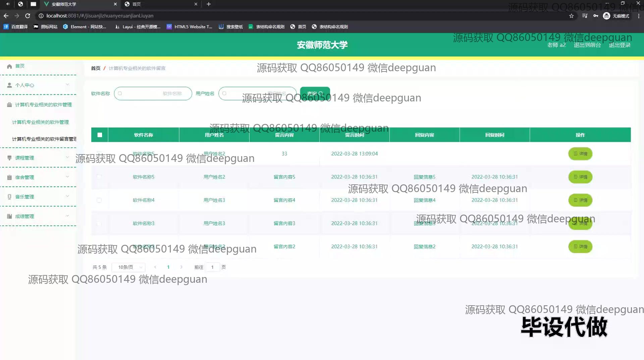
Task: Check the row checkbox for 留言内容5
Action: coord(99,177)
